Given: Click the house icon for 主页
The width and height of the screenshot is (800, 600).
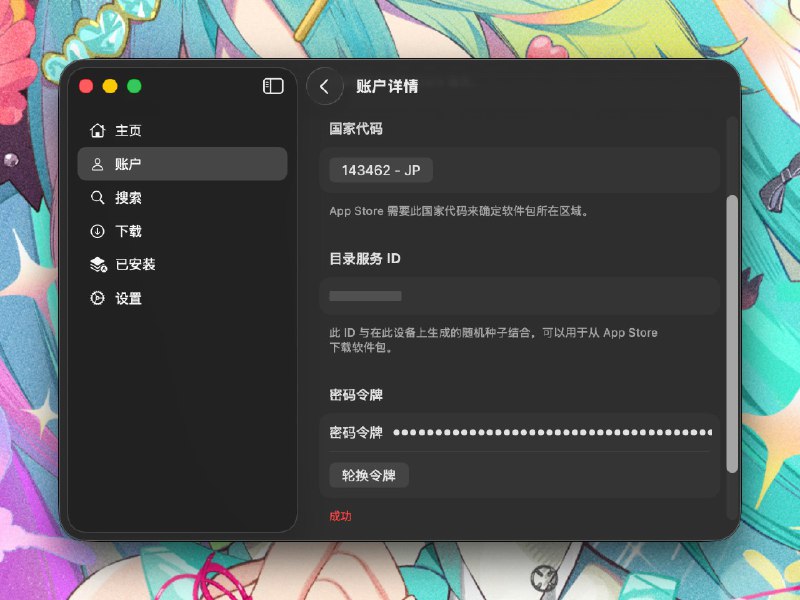Looking at the screenshot, I should [97, 130].
